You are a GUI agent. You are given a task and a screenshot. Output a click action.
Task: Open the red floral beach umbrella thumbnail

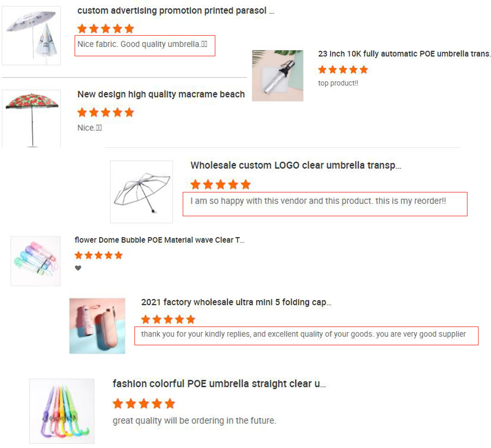coord(31,118)
